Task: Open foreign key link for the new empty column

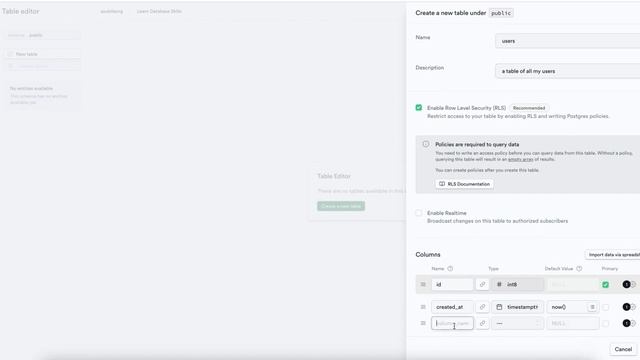Action: (x=482, y=323)
